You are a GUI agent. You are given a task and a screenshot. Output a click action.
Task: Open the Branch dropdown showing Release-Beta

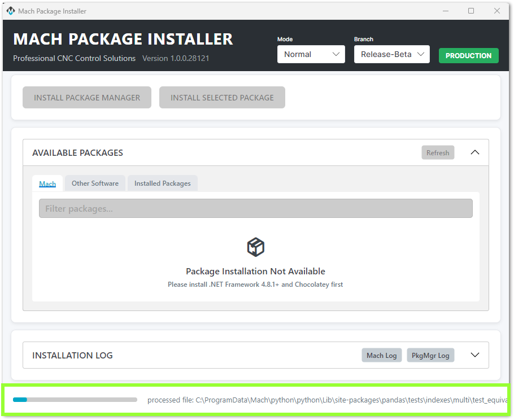[392, 54]
